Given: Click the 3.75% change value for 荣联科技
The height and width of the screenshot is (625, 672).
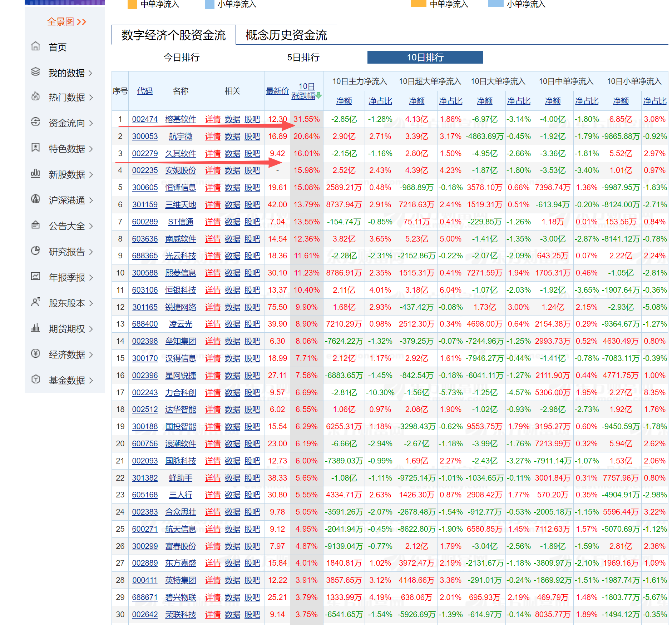Looking at the screenshot, I should point(307,615).
